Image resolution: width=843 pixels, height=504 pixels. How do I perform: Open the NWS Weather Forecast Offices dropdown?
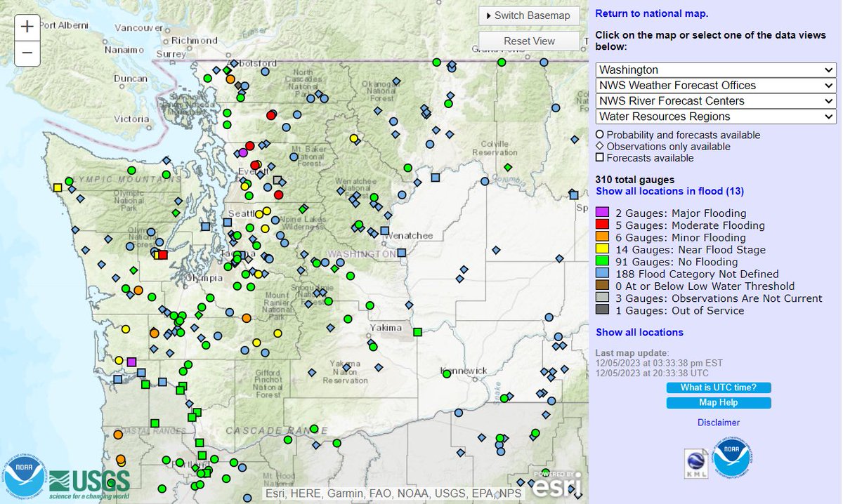(x=714, y=85)
